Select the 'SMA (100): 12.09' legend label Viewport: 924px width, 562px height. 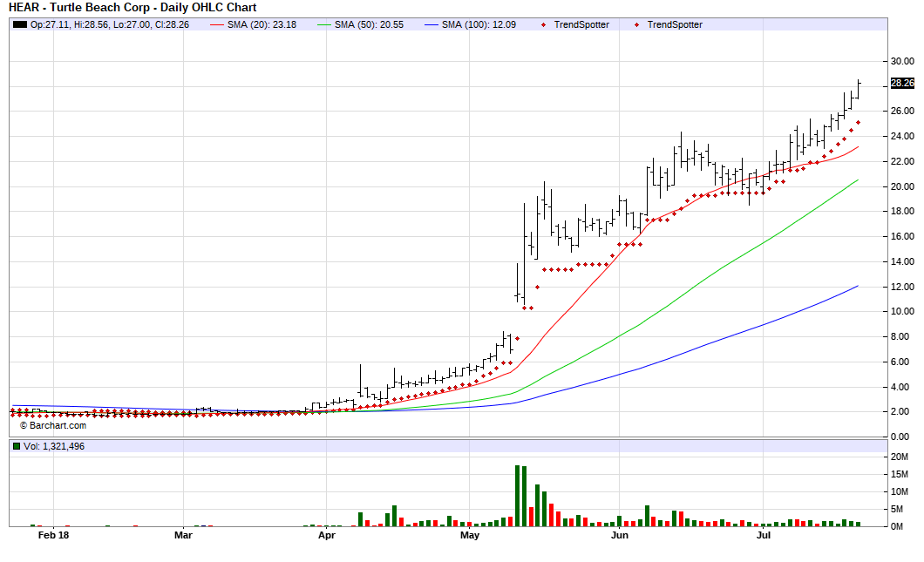click(479, 24)
